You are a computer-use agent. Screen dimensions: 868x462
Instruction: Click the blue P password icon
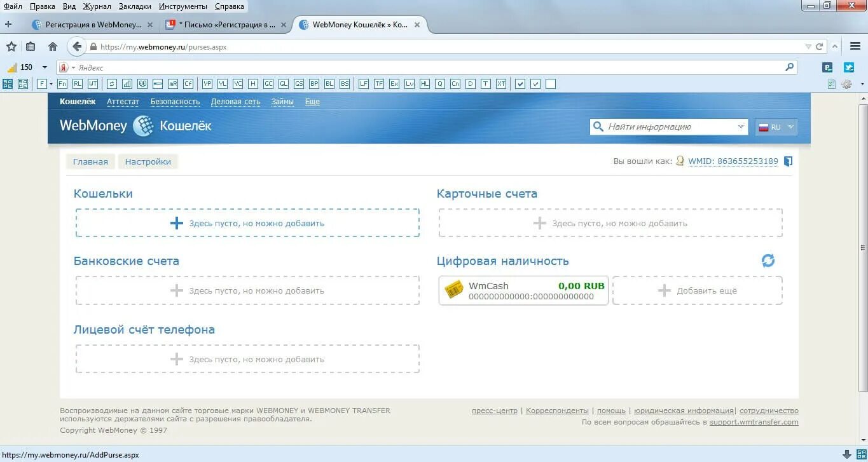pos(828,67)
